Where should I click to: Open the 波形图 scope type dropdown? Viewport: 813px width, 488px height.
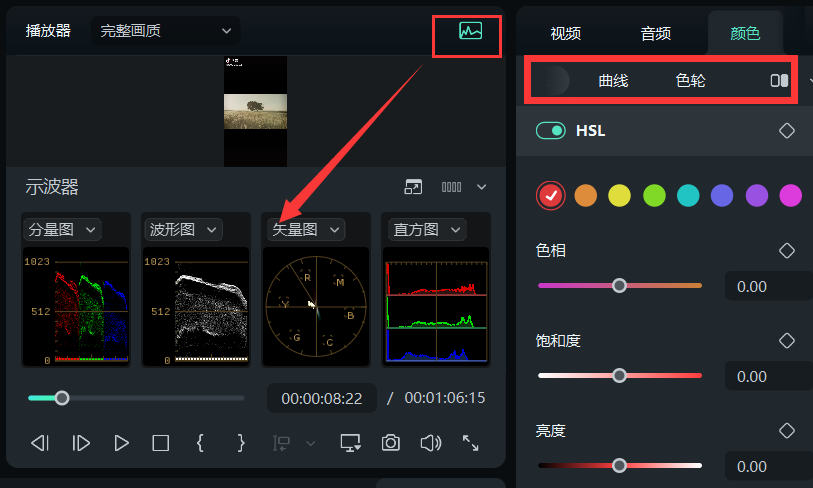coord(183,230)
